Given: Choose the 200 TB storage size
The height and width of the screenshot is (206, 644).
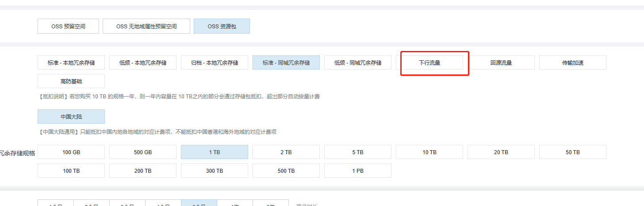Looking at the screenshot, I should [x=143, y=171].
